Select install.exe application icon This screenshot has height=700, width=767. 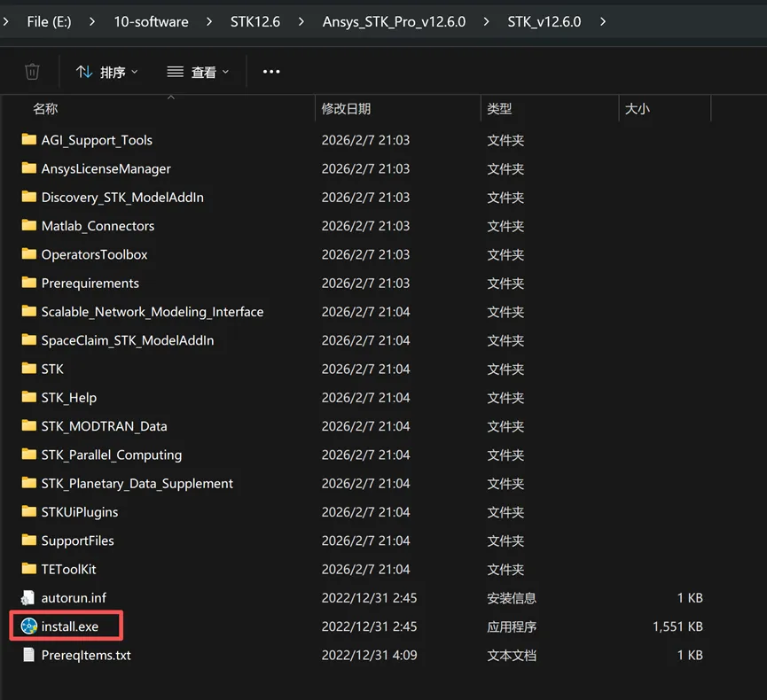29,626
